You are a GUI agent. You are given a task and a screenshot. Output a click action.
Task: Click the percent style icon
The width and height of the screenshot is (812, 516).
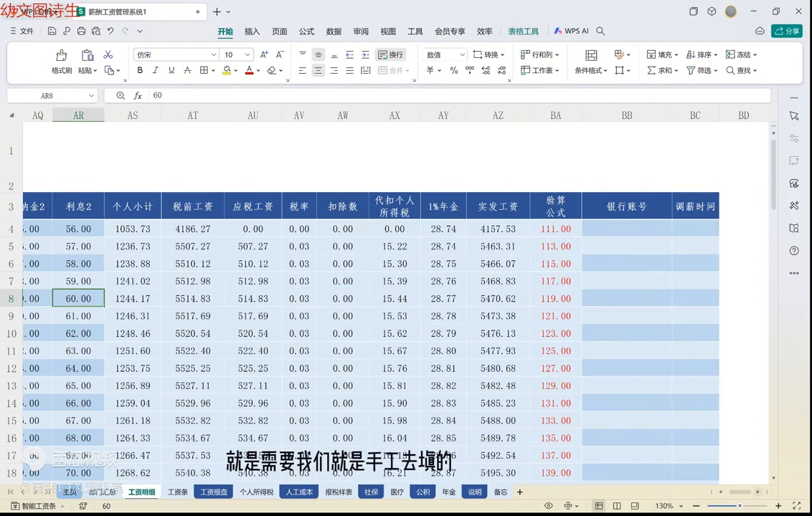pyautogui.click(x=454, y=70)
